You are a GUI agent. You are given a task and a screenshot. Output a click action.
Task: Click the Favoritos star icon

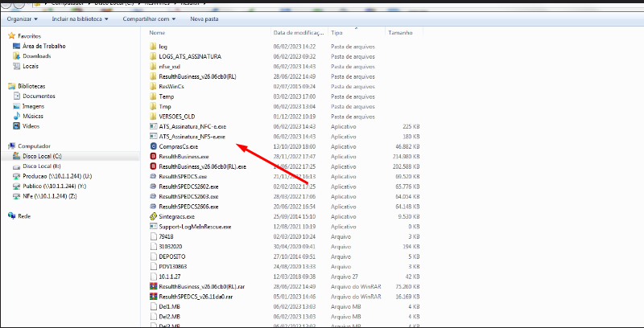coord(11,36)
